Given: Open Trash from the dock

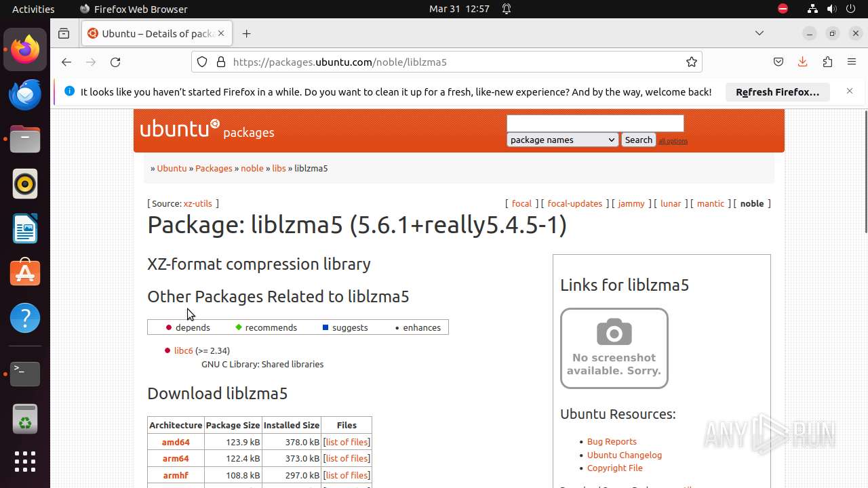Looking at the screenshot, I should coord(25,418).
